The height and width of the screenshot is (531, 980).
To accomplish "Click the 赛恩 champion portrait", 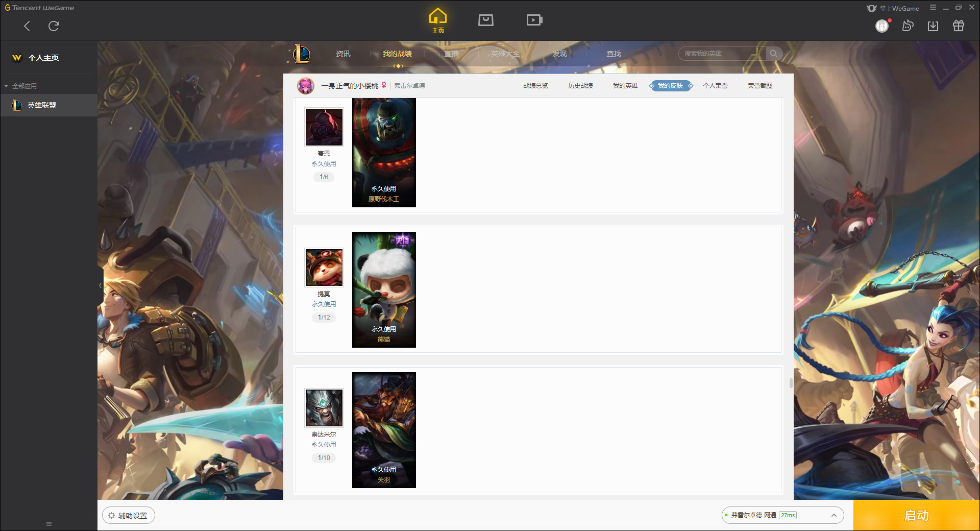I will [324, 127].
